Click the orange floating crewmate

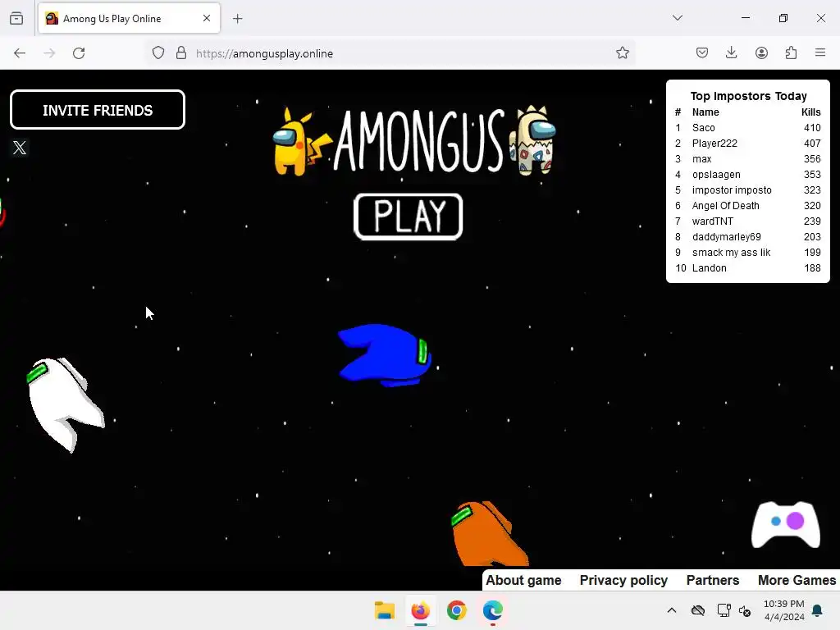[x=491, y=533]
